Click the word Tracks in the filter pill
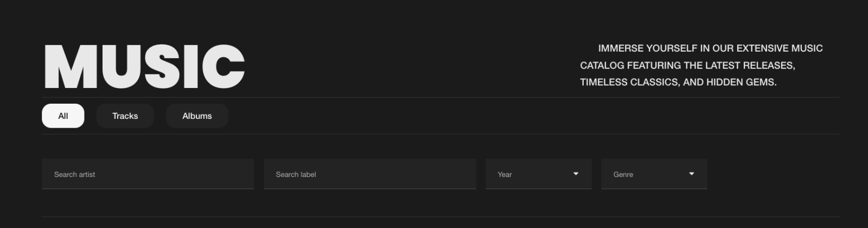This screenshot has height=228, width=868. pos(125,116)
